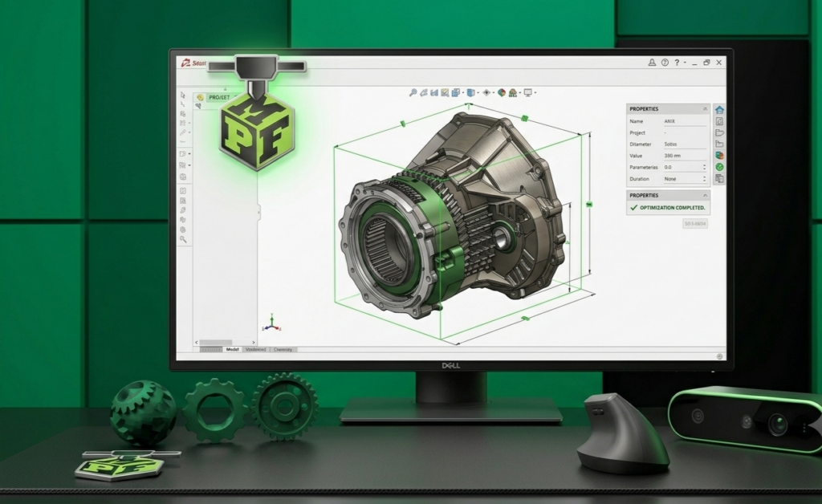Click the round status icon in the bottom right corner of the window
Screen dimensions: 822x504
[x=720, y=356]
